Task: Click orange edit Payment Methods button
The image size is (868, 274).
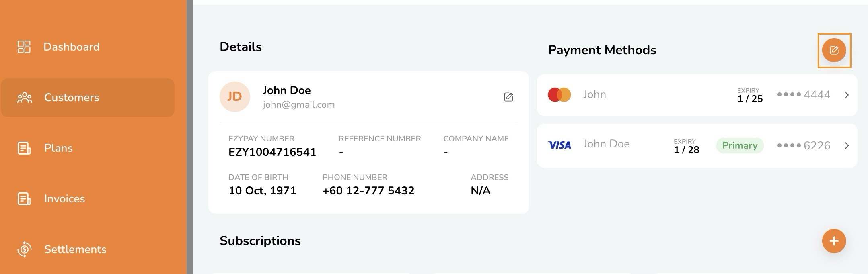Action: coord(834,50)
